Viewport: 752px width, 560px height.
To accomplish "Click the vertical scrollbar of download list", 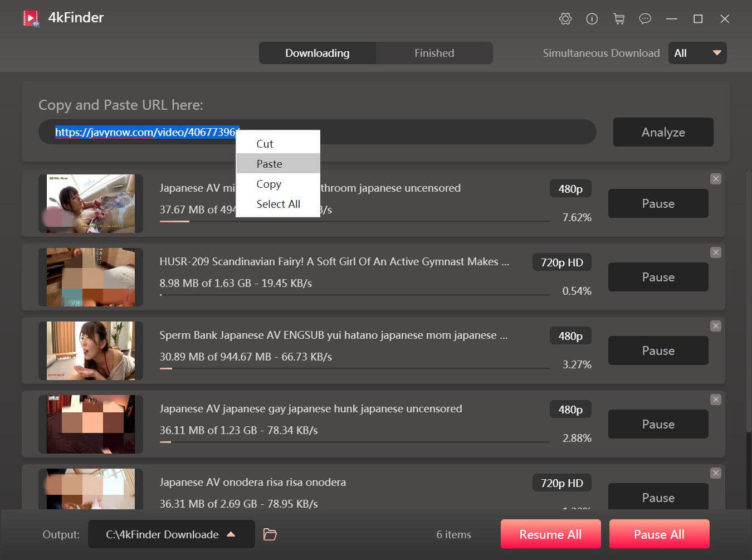I will click(x=748, y=301).
